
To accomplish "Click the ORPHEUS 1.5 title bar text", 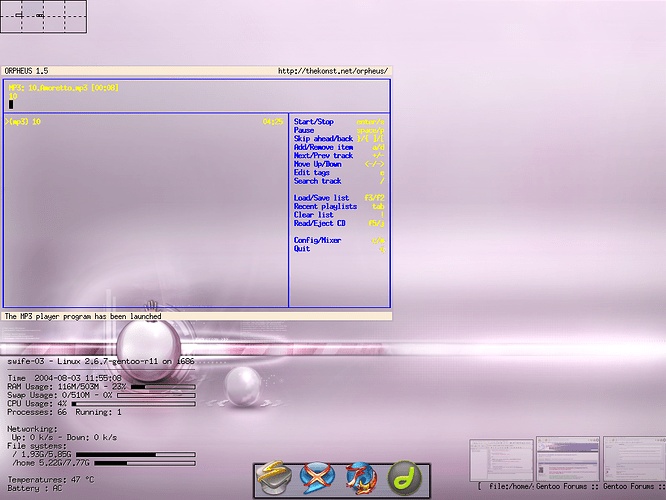I will 26,71.
